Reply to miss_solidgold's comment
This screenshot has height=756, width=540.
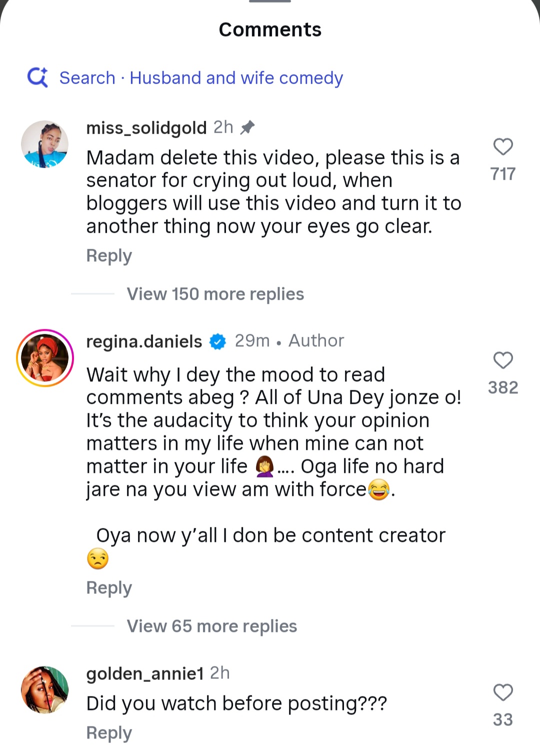coord(109,256)
